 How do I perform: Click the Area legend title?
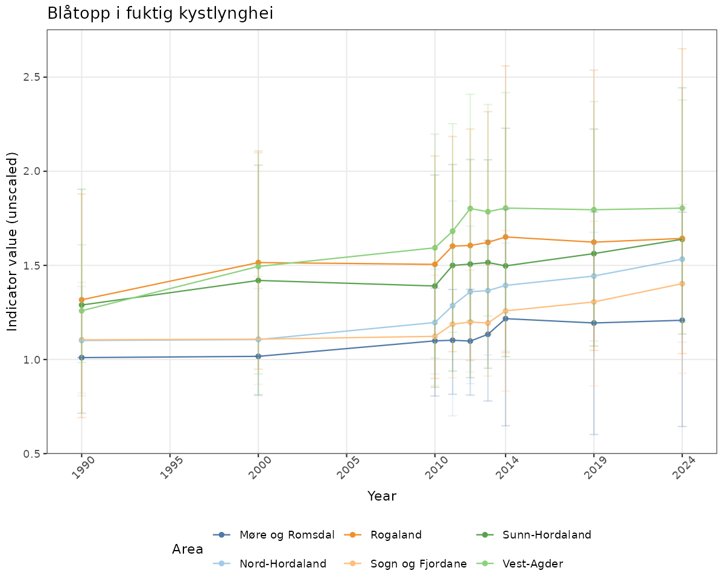[x=187, y=549]
